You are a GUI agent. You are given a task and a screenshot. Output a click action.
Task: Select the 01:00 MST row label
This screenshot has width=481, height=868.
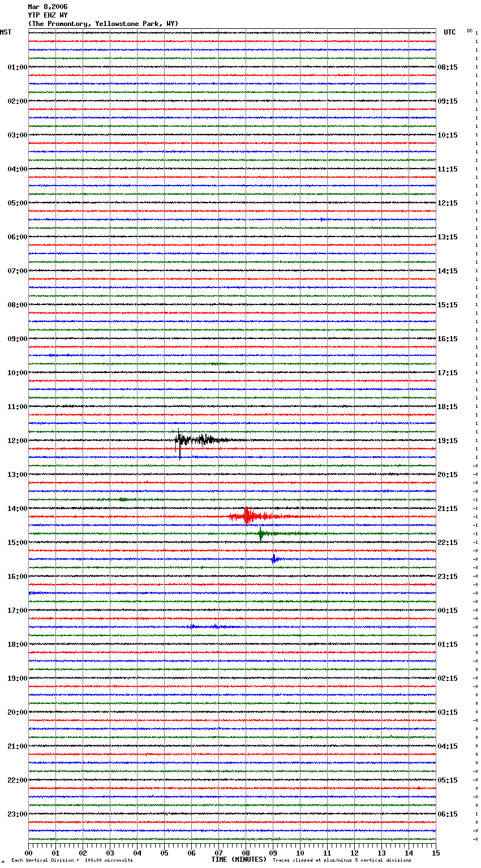click(x=18, y=67)
